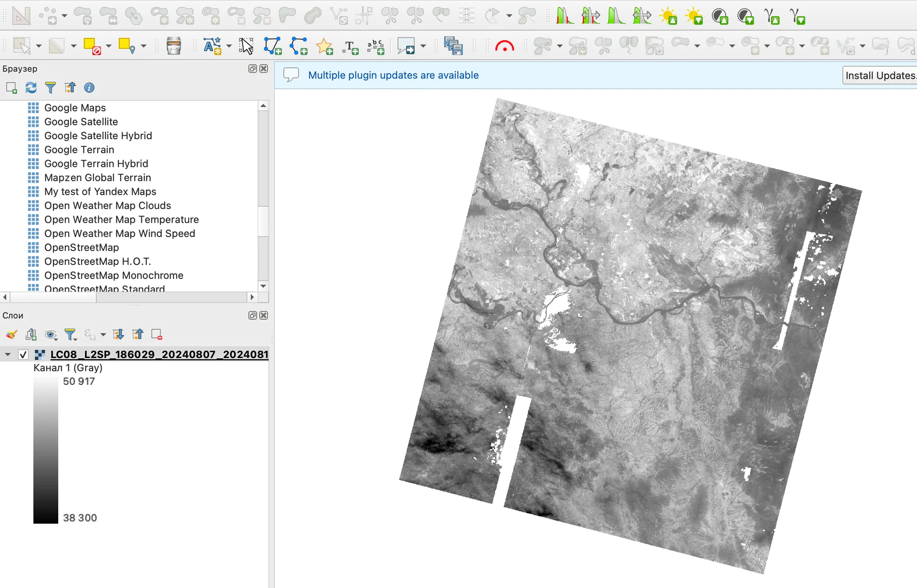917x588 pixels.
Task: Click Remove Layer icon in Layers panel
Action: click(157, 334)
